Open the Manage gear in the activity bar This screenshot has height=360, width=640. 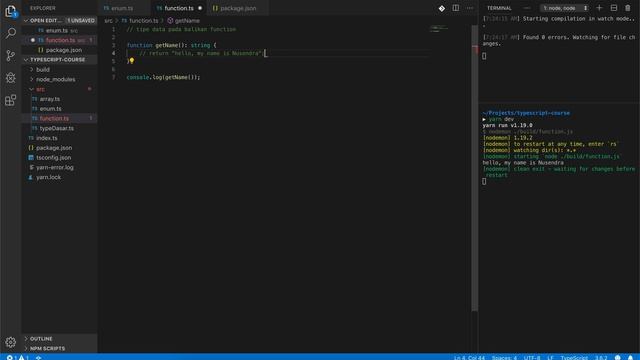coord(11,342)
